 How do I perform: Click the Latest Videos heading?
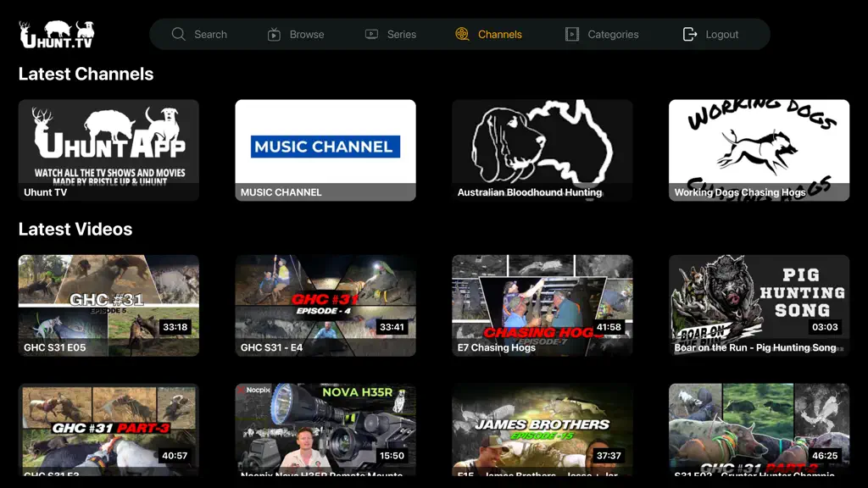click(75, 229)
